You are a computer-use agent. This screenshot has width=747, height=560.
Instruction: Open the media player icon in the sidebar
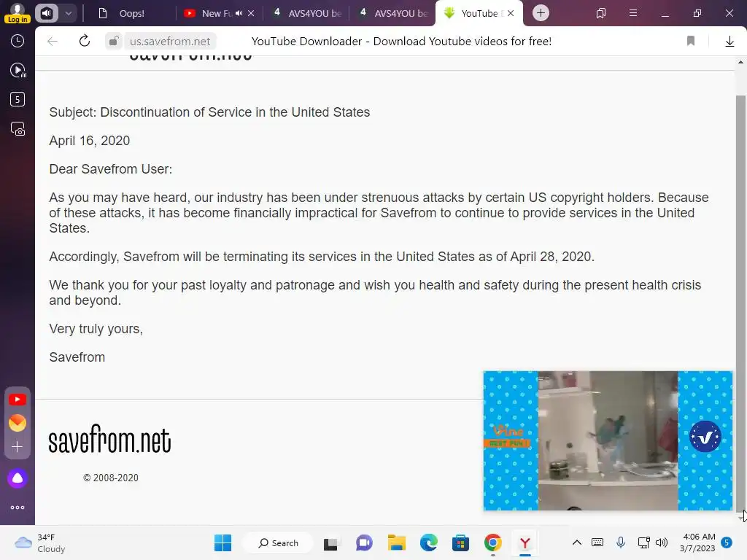pyautogui.click(x=18, y=71)
